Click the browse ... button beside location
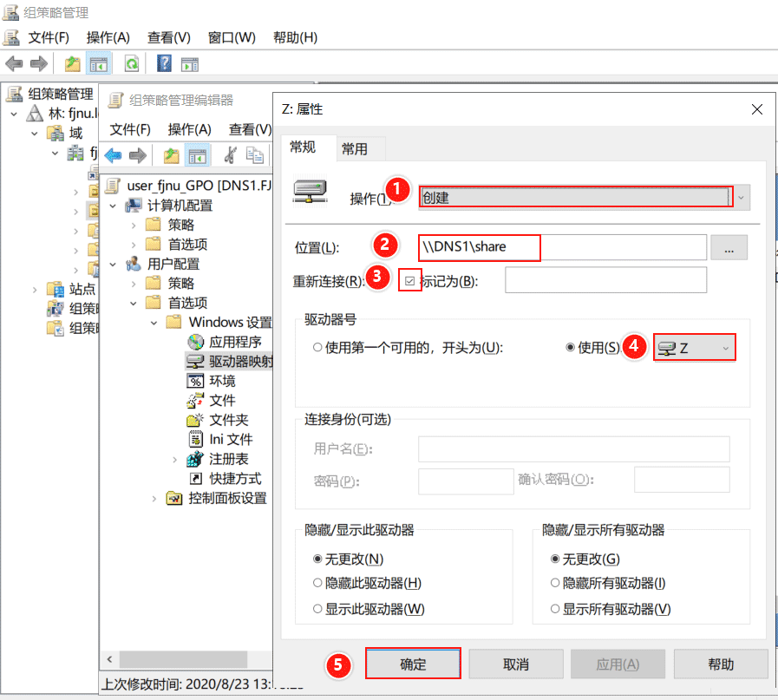Image resolution: width=778 pixels, height=700 pixels. click(729, 247)
